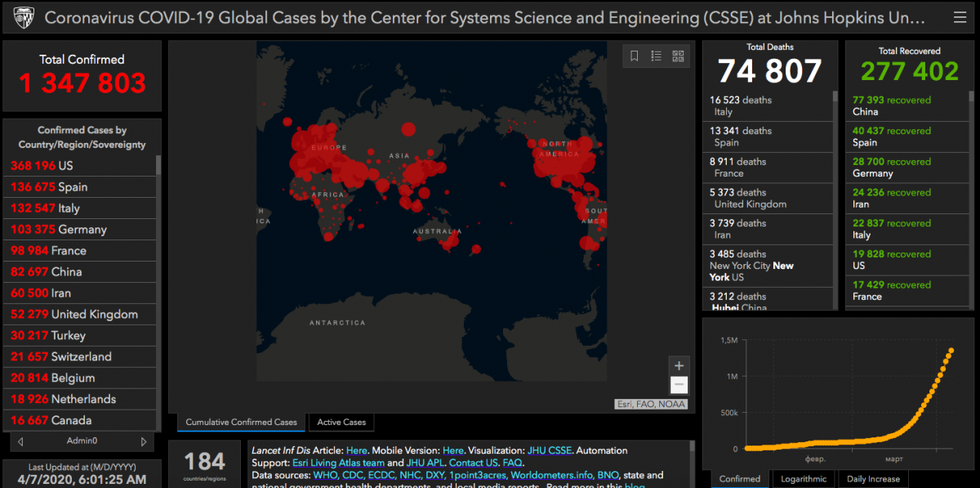Click the 28 700 recovered Germany row

coord(907,168)
